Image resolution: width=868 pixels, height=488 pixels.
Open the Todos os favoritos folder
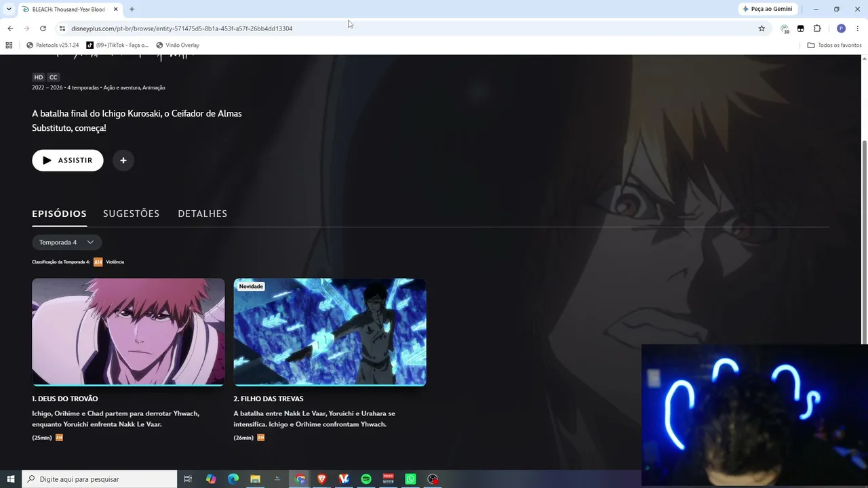point(834,45)
